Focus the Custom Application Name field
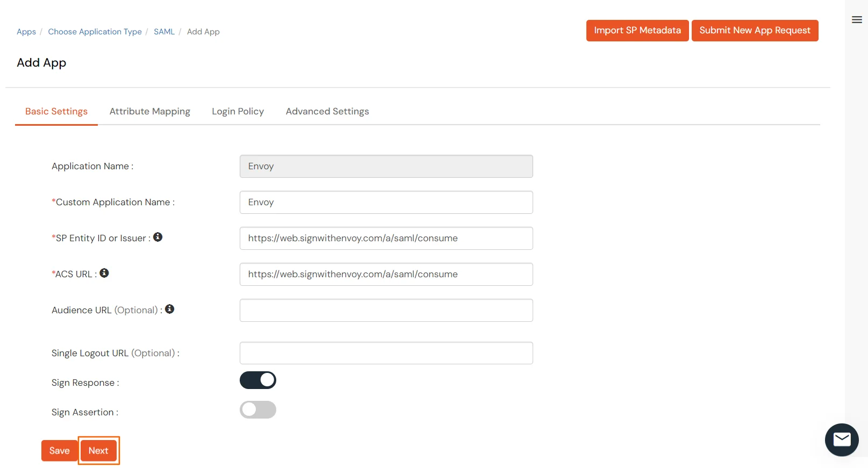 [x=386, y=203]
